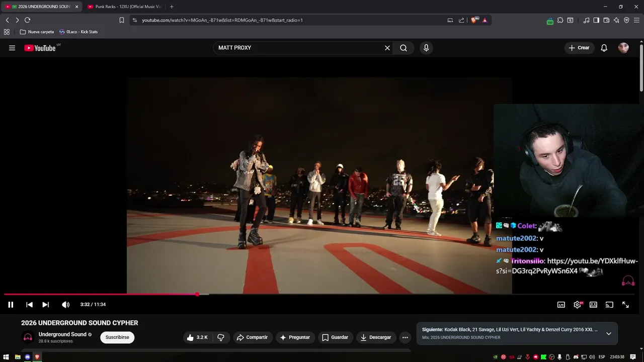The width and height of the screenshot is (644, 362).
Task: Open the Windows Start button
Action: pos(6,357)
